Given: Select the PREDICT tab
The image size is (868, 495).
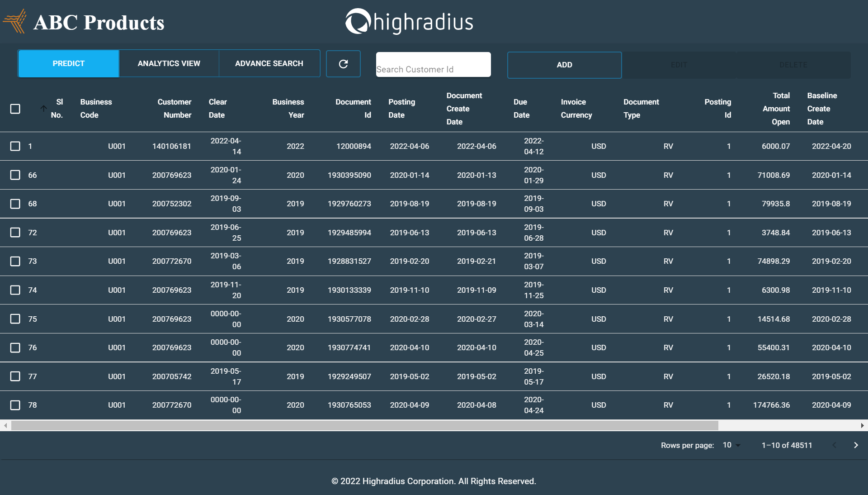Looking at the screenshot, I should (68, 63).
